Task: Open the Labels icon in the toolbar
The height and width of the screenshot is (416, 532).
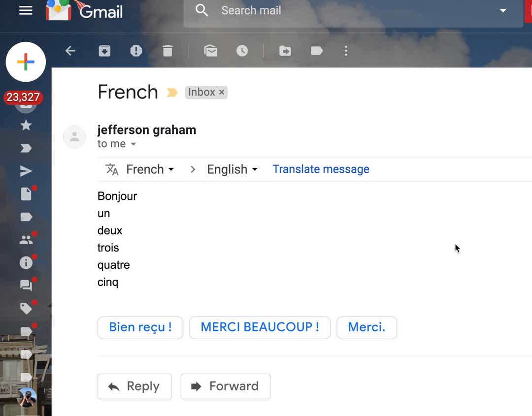Action: pos(317,51)
